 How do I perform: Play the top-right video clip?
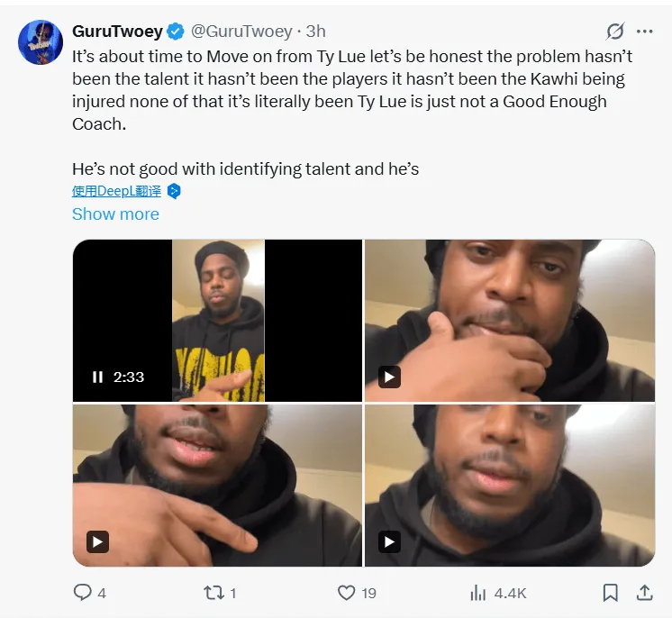[x=389, y=377]
